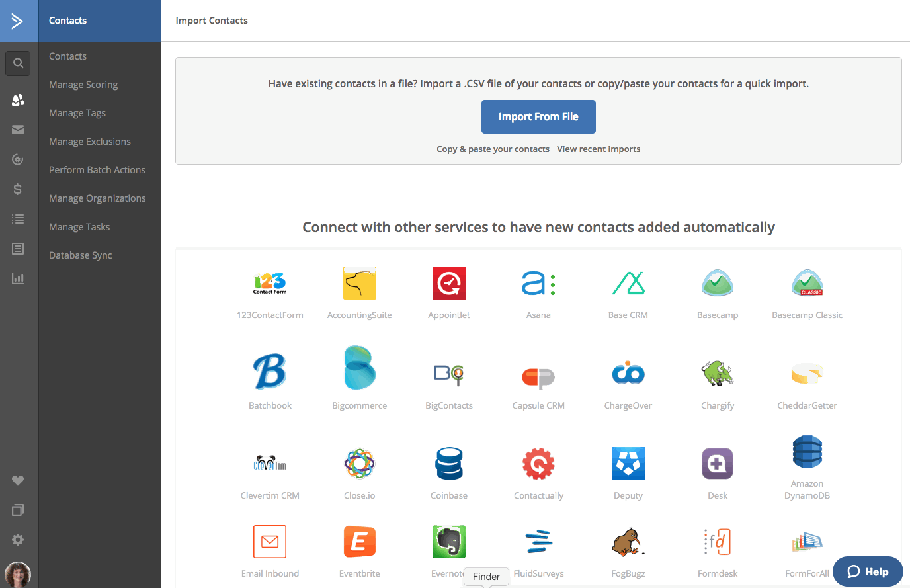The width and height of the screenshot is (910, 588).
Task: Select the Deputy integration icon
Action: (628, 463)
